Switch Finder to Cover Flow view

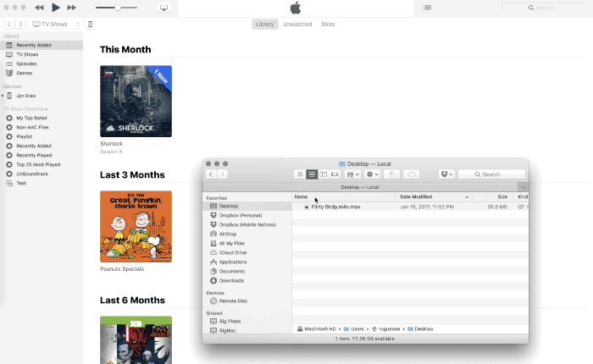(x=335, y=174)
